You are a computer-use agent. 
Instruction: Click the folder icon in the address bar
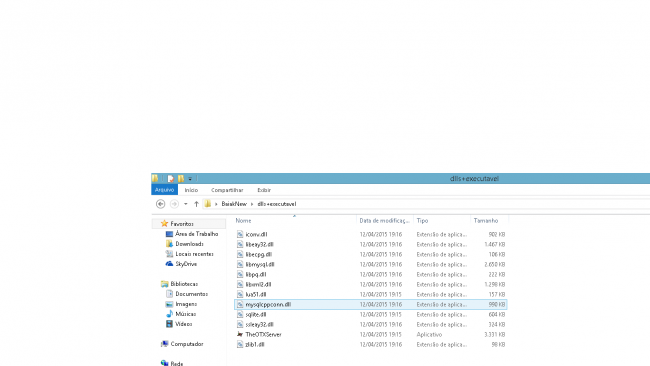click(x=208, y=204)
